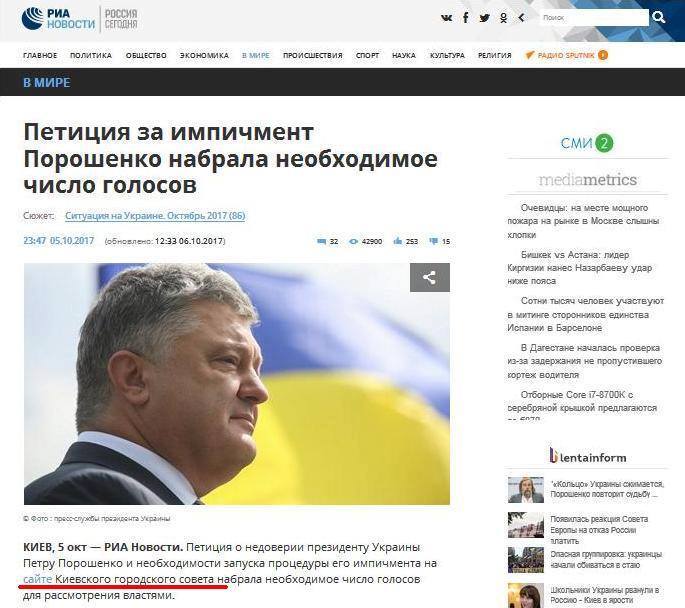Open the ПОЛИТИКА menu section
The image size is (685, 608).
pos(91,55)
